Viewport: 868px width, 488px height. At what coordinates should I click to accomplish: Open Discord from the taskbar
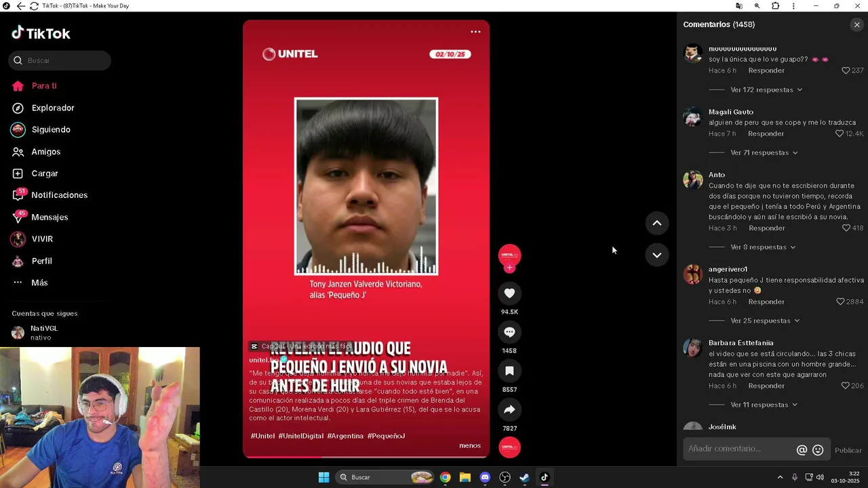click(484, 477)
